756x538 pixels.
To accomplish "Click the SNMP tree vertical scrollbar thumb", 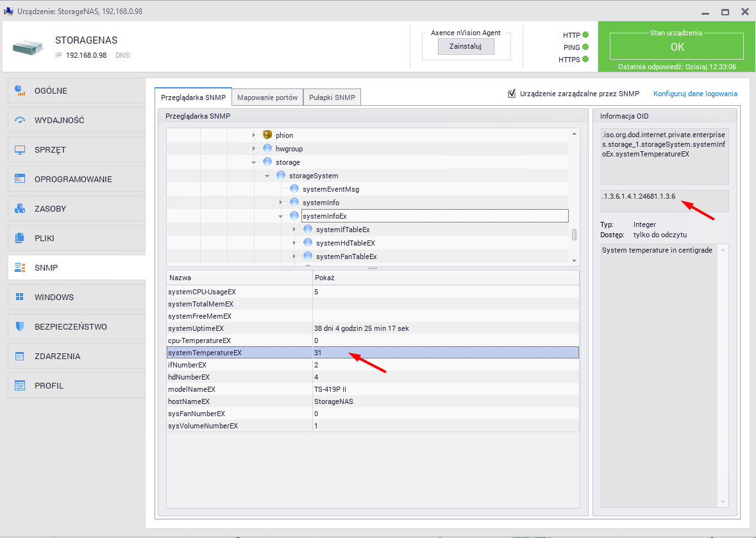I will click(574, 235).
